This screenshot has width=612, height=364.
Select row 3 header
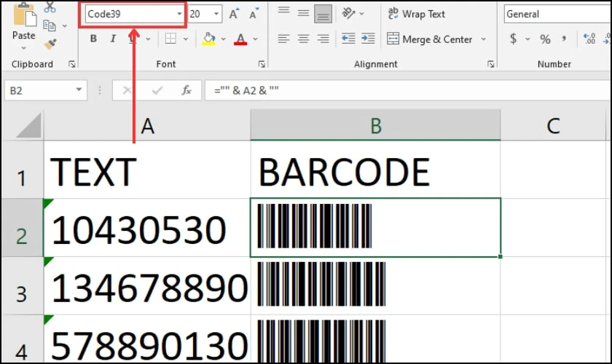[21, 293]
